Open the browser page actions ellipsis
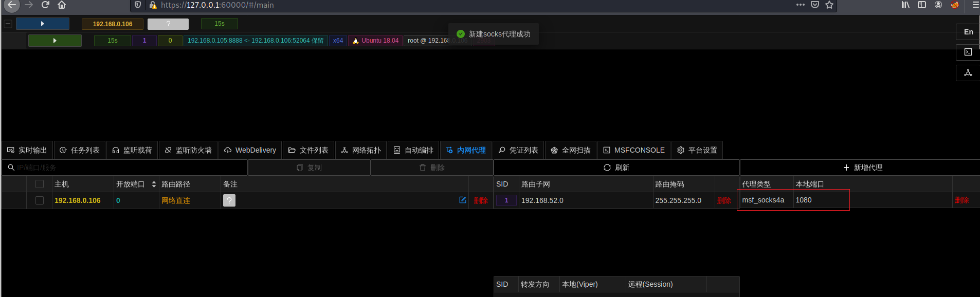 click(801, 5)
